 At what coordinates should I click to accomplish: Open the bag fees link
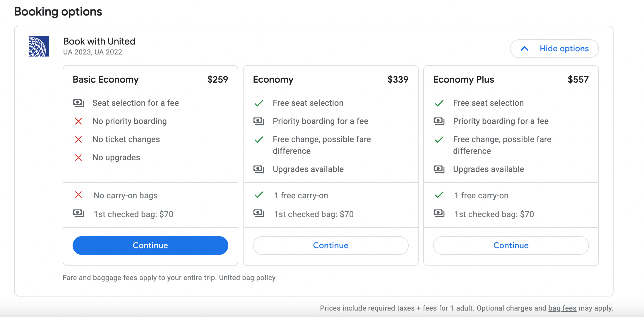pos(562,308)
